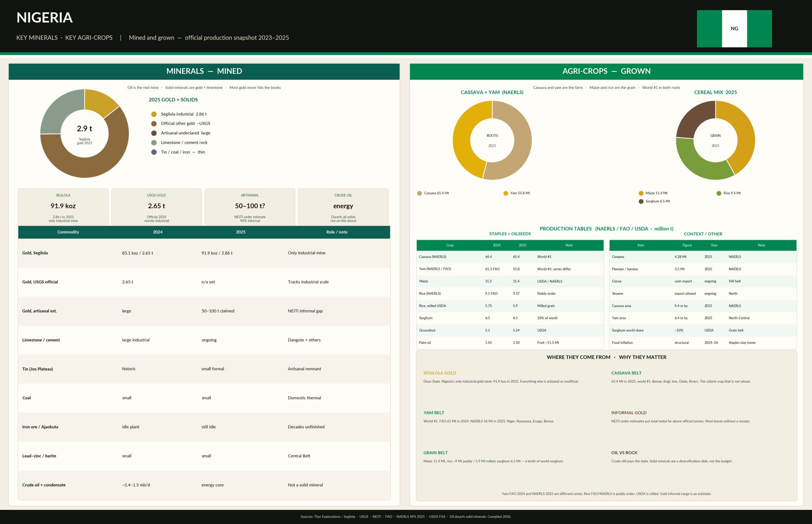Image resolution: width=812 pixels, height=524 pixels.
Task: Select the Gold, USGS official row label
Action: click(x=40, y=282)
